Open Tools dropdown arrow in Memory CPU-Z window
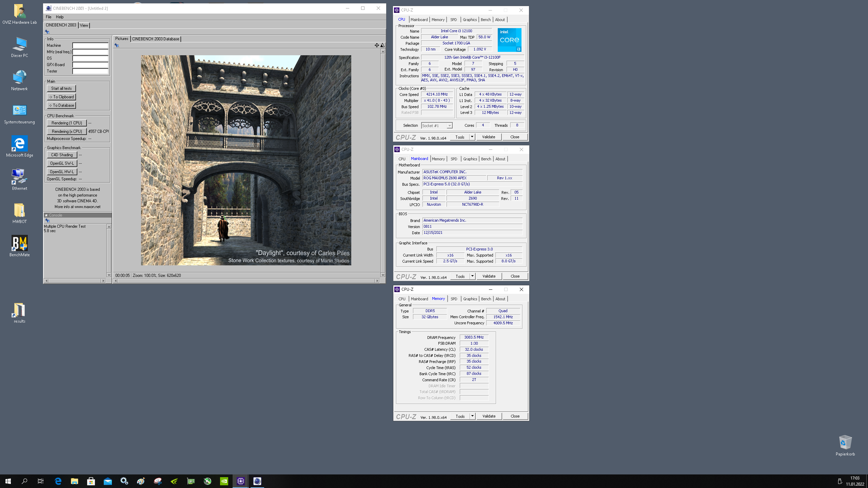 tap(472, 416)
